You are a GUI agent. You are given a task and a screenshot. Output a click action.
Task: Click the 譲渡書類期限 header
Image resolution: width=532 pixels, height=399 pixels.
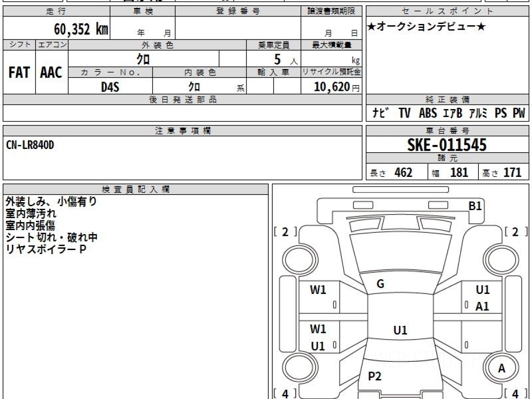(x=331, y=12)
